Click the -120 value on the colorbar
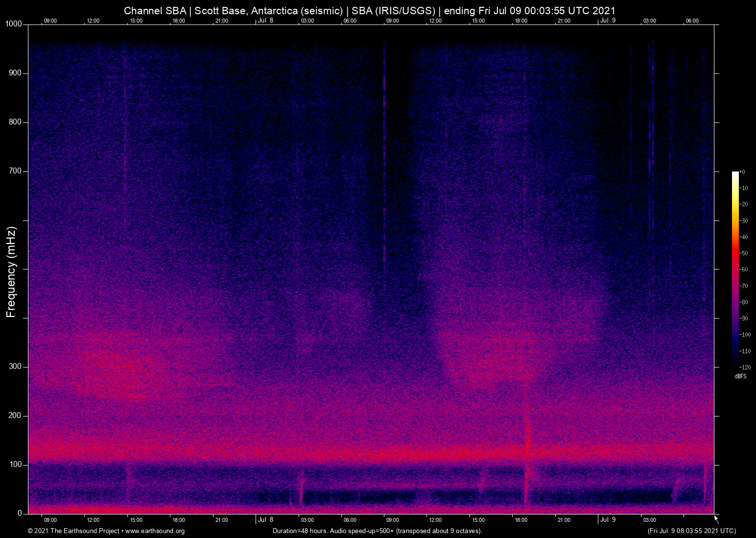This screenshot has width=756, height=538. pos(745,367)
